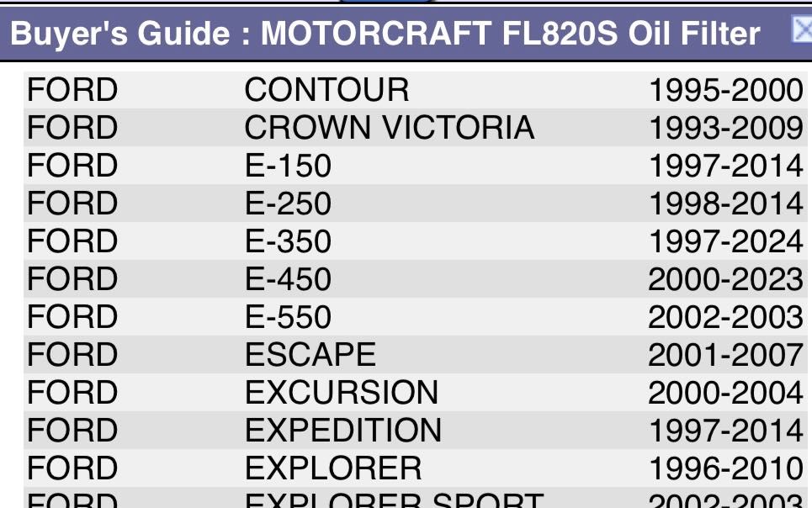This screenshot has height=508, width=812.
Task: Pick the E-350 model row
Action: pos(288,241)
